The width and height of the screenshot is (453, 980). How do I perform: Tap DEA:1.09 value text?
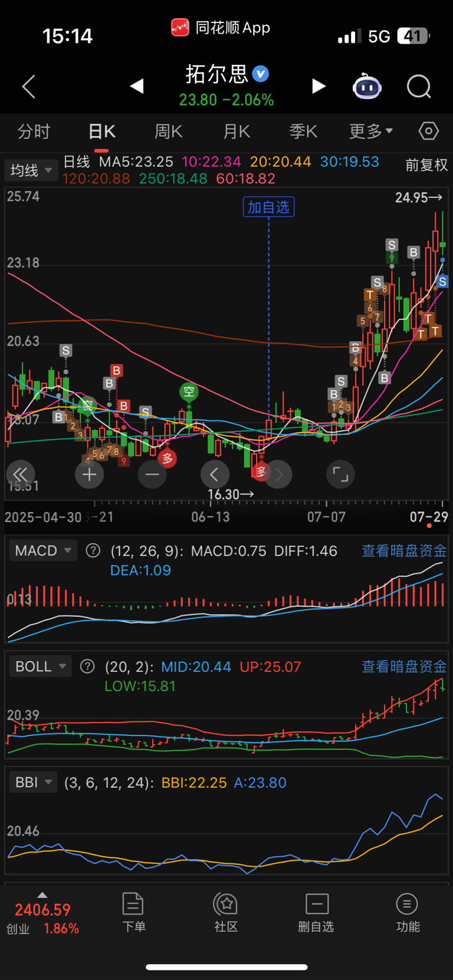[140, 570]
